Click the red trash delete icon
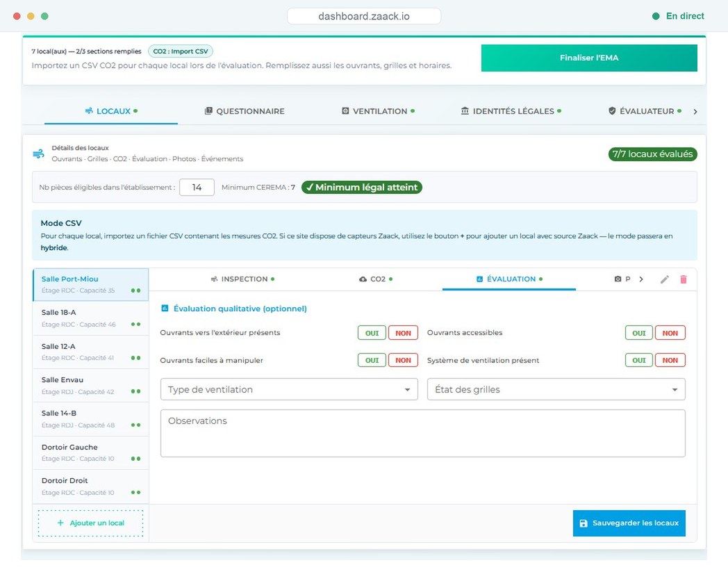Screen dimensions: 728x581 [x=683, y=279]
